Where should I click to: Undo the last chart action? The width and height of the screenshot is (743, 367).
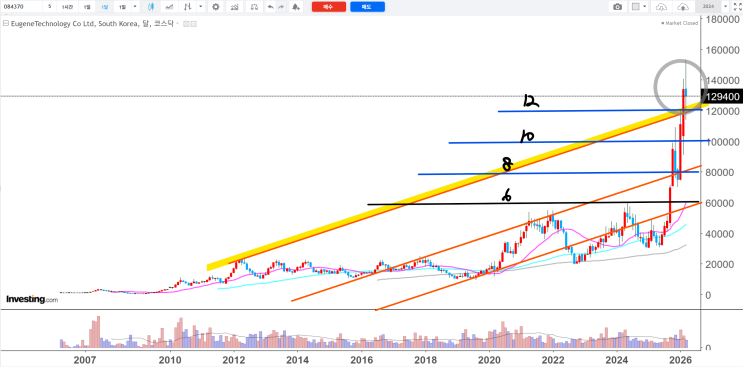[x=271, y=7]
